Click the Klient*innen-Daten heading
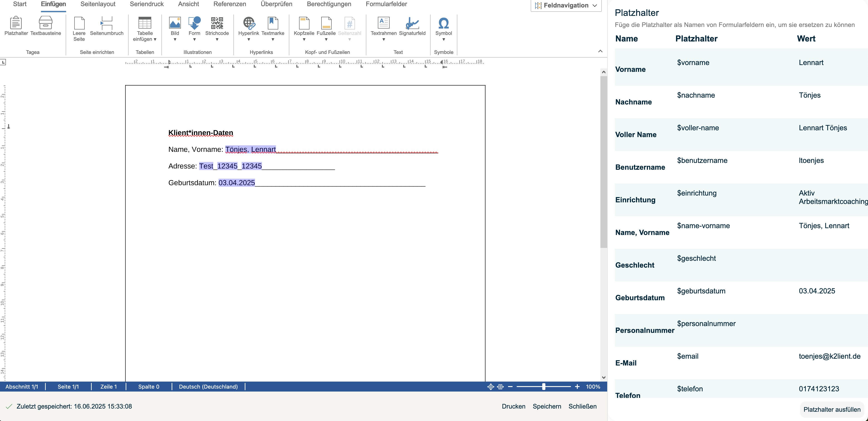The image size is (868, 421). coord(201,133)
